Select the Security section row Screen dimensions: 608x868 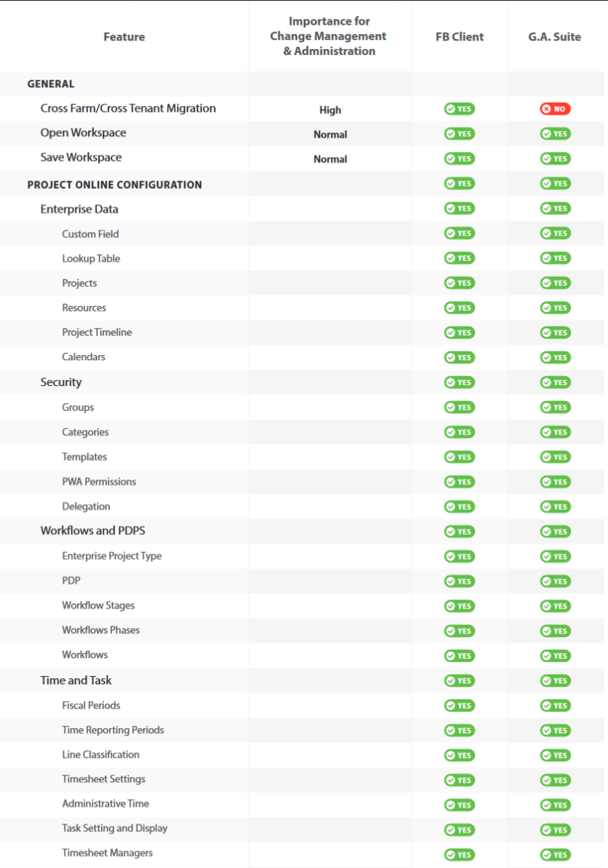tap(302, 383)
